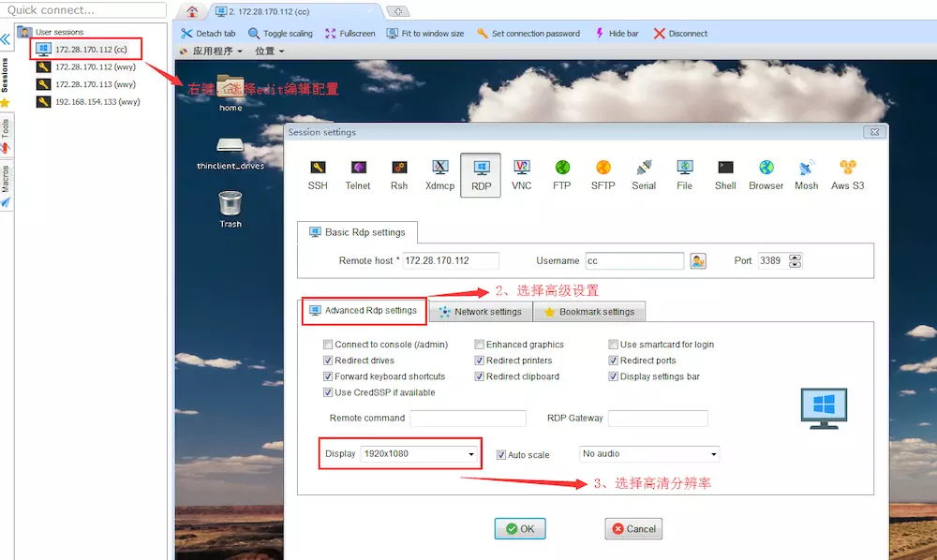
Task: Click the Quick connect search box
Action: click(85, 10)
